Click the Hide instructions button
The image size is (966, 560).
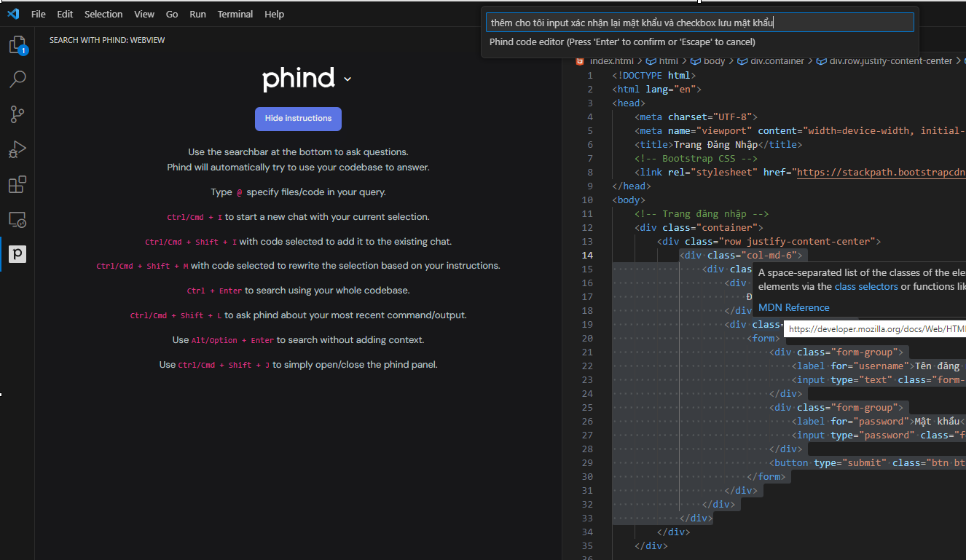coord(298,119)
